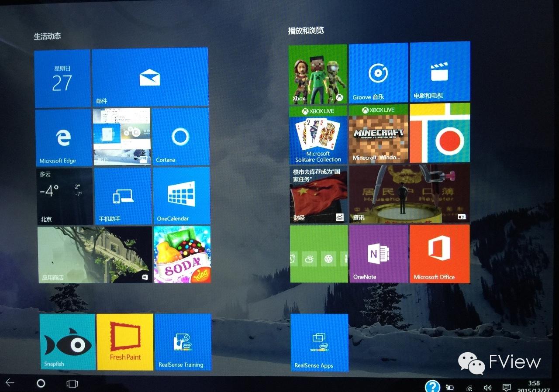Open the Snapfish tile

(x=68, y=342)
